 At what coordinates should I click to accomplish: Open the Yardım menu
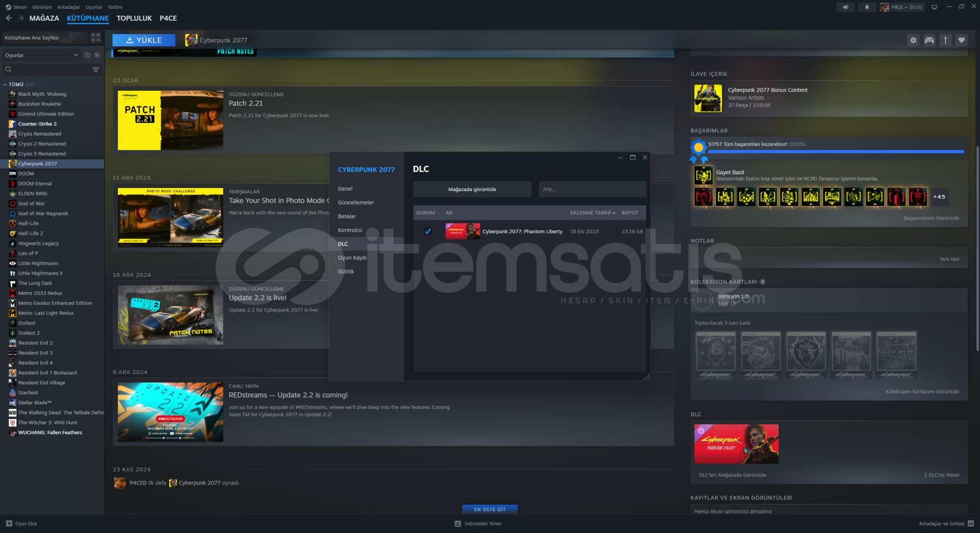click(x=115, y=7)
